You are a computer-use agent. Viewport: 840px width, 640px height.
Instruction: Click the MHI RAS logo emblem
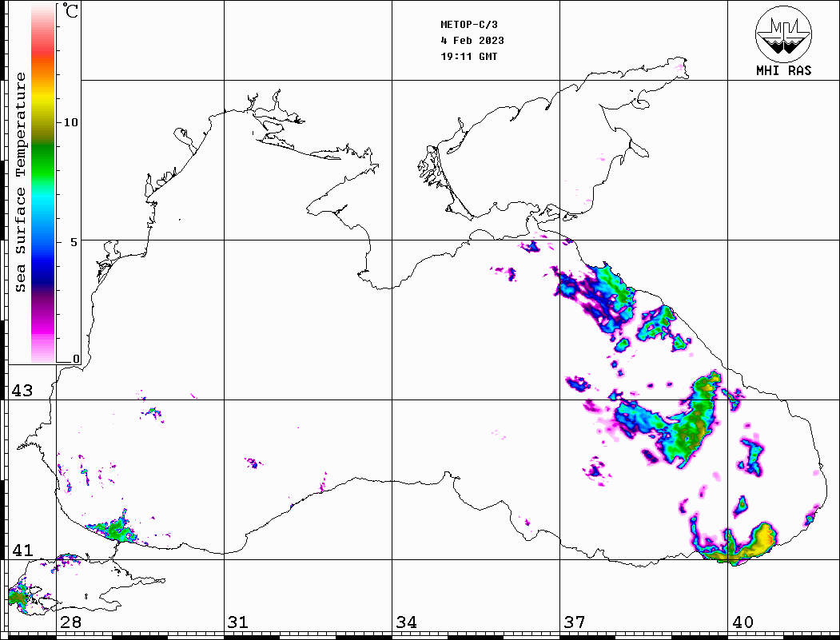click(784, 34)
